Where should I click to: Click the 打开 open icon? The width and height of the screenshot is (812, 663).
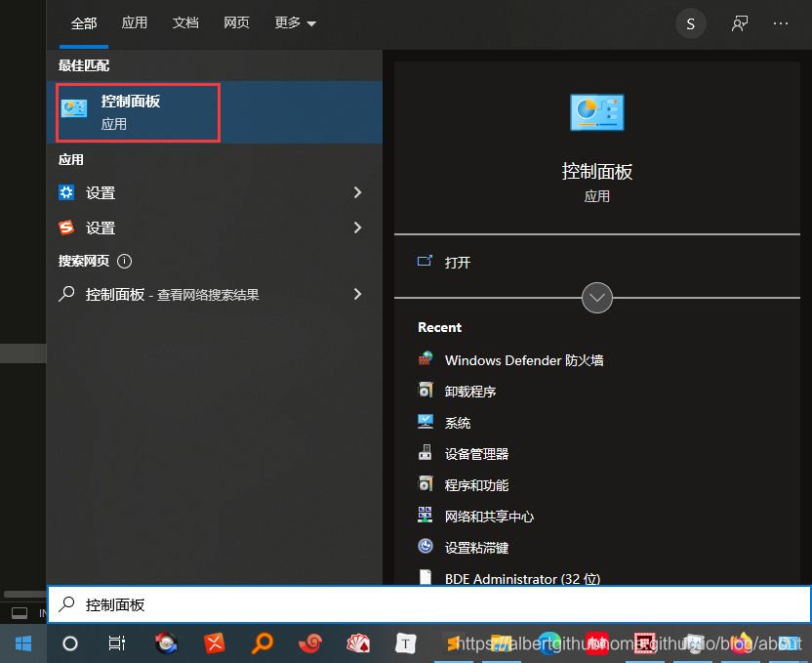425,261
